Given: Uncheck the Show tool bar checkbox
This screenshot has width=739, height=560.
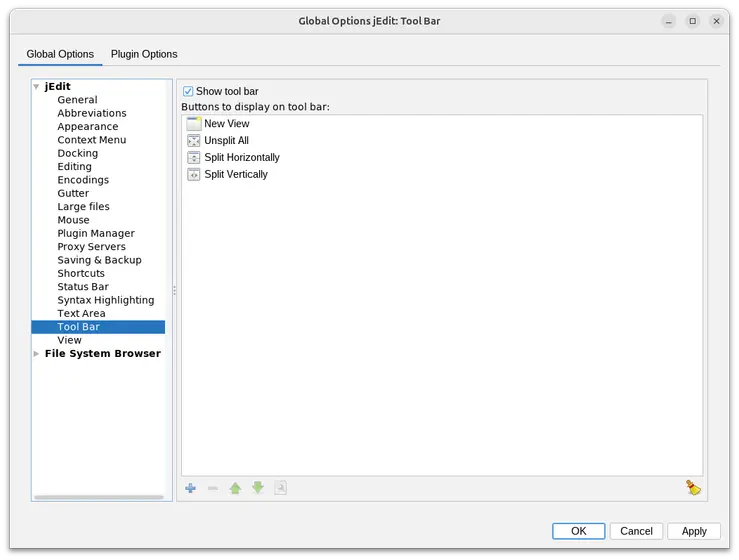Looking at the screenshot, I should tap(188, 91).
